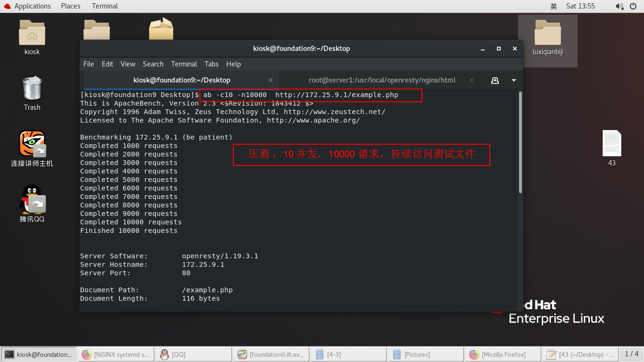644x362 pixels.
Task: Switch to NGINX systemd Firefox taskbar window
Action: (116, 354)
